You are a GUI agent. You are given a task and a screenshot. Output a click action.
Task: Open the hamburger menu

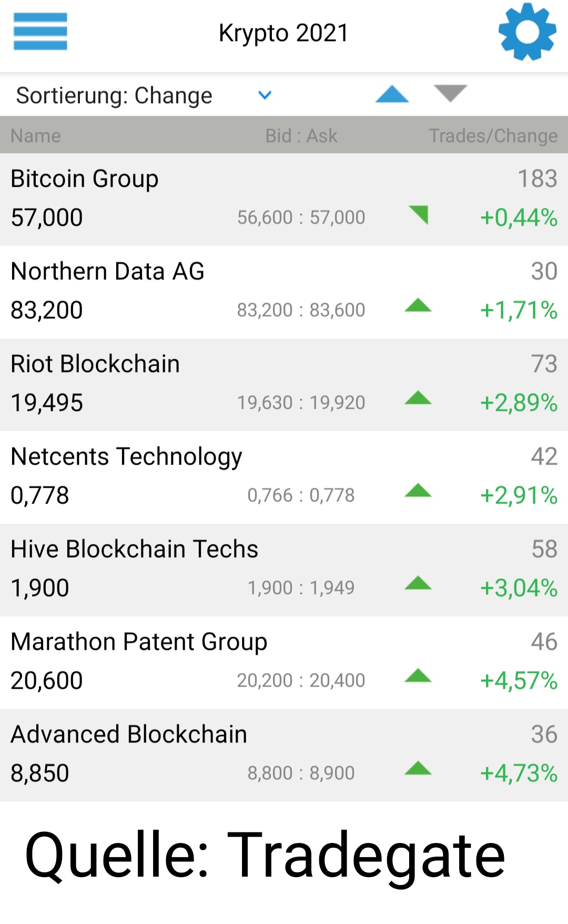click(x=40, y=32)
